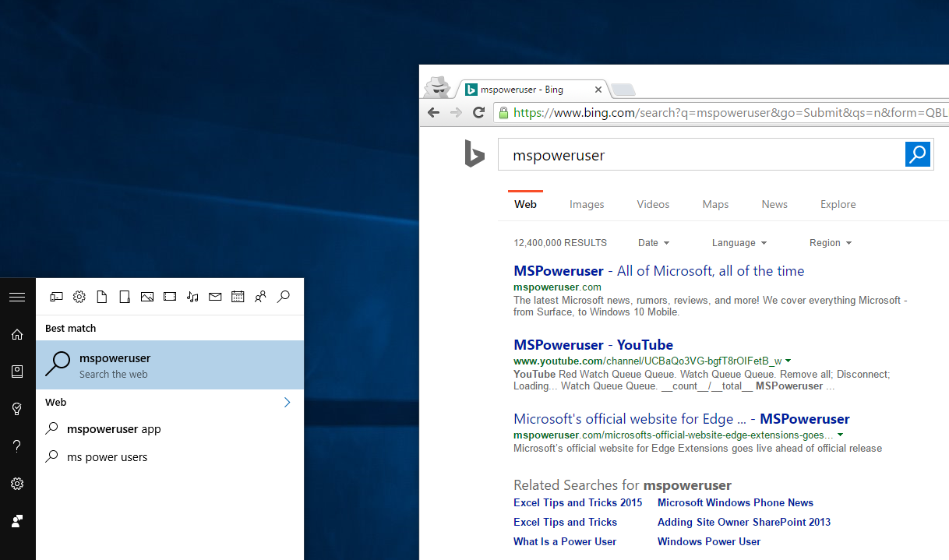Click the Chrome address bar
This screenshot has height=560, width=949.
click(721, 113)
